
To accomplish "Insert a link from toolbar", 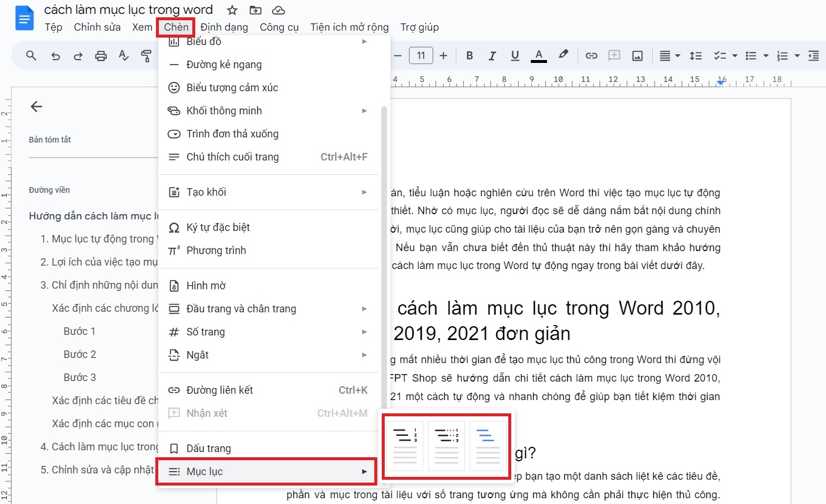I will [x=591, y=55].
